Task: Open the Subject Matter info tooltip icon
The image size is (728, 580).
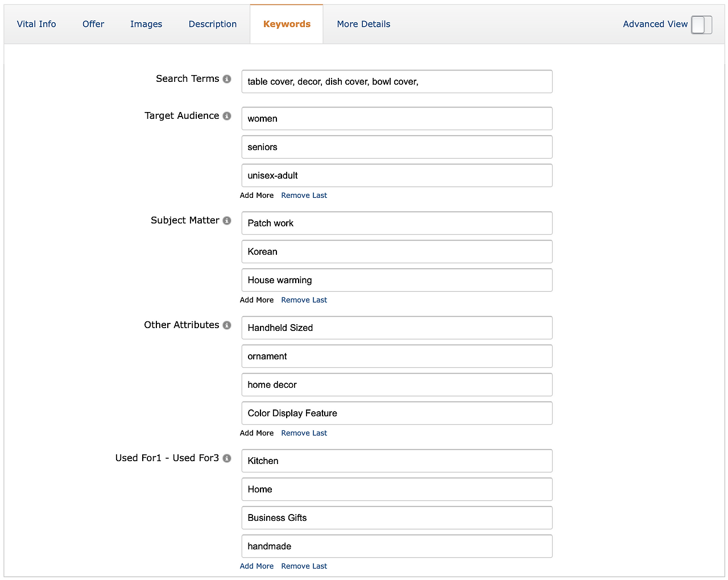Action: click(227, 221)
